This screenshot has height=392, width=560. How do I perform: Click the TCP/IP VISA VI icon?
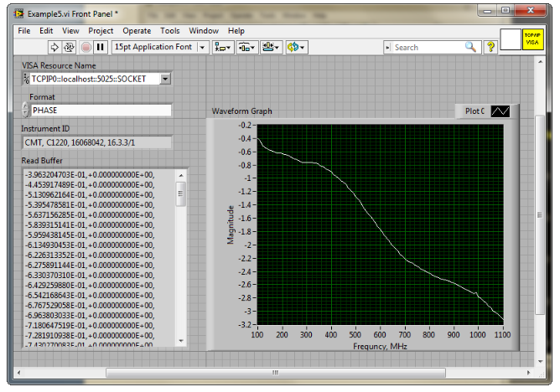pos(532,39)
